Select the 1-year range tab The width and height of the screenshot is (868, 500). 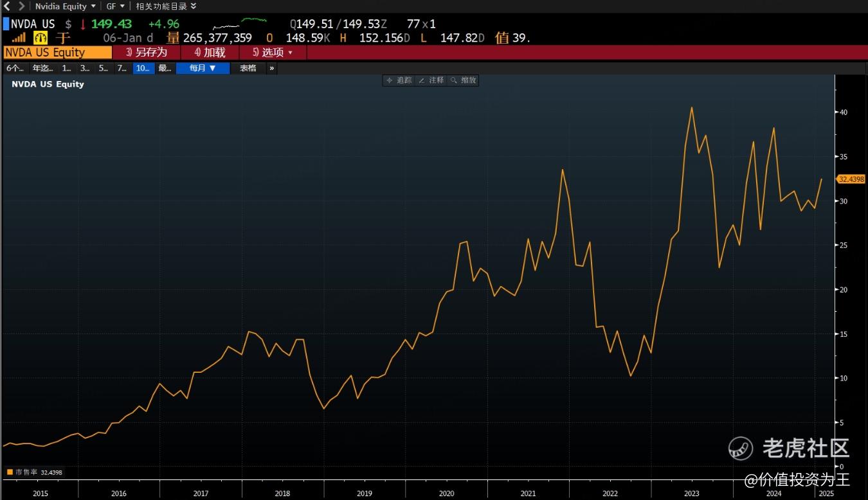click(x=67, y=68)
